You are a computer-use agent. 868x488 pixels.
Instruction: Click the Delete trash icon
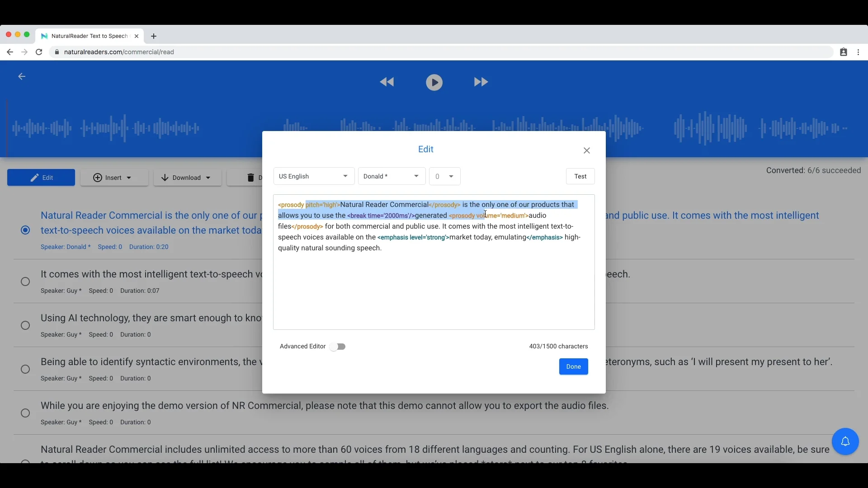pyautogui.click(x=250, y=178)
